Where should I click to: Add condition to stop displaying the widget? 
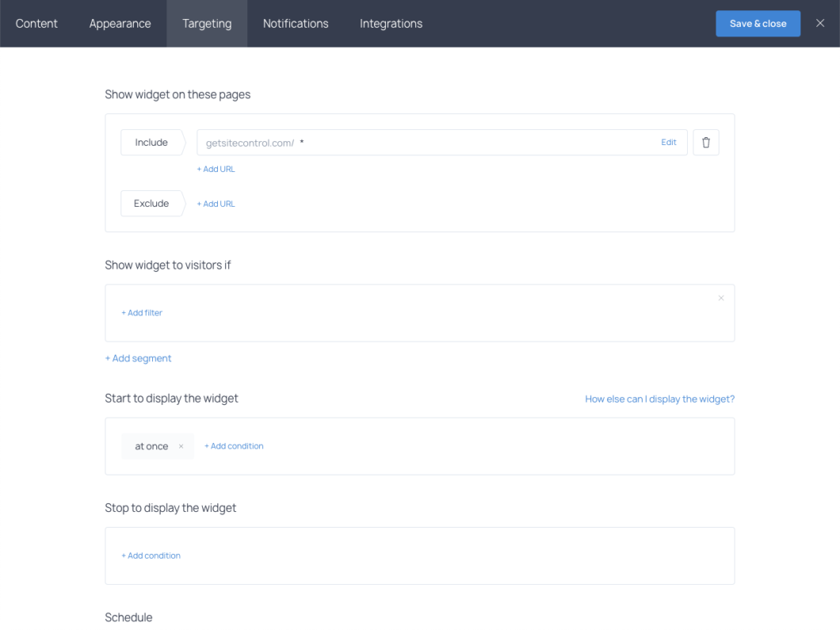151,556
